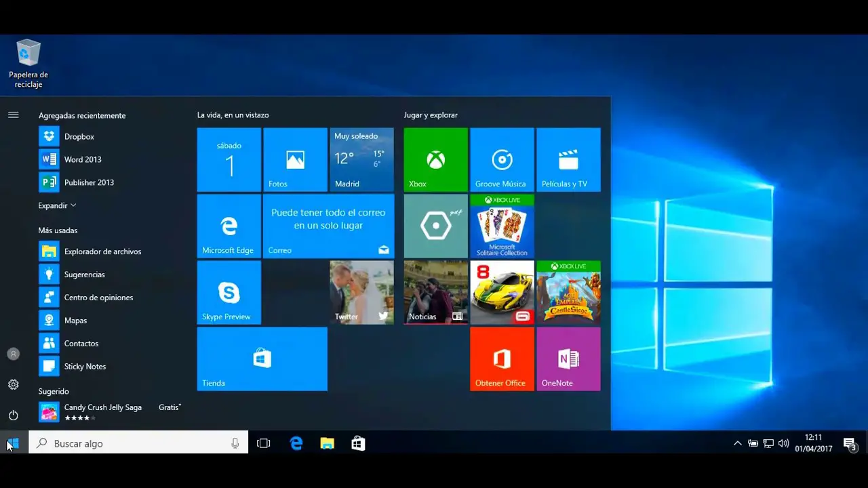Focus the Buscar algo search box
Viewport: 868px width, 488px height.
(138, 443)
